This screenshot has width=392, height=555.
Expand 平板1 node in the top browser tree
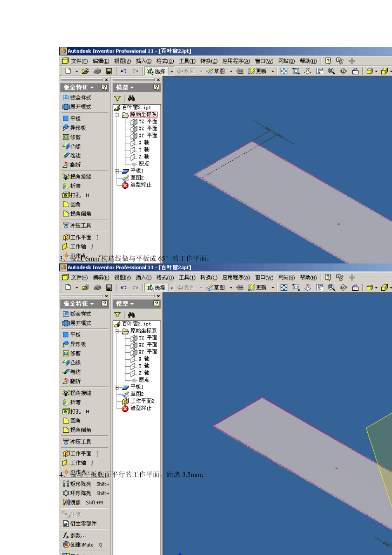[x=117, y=171]
